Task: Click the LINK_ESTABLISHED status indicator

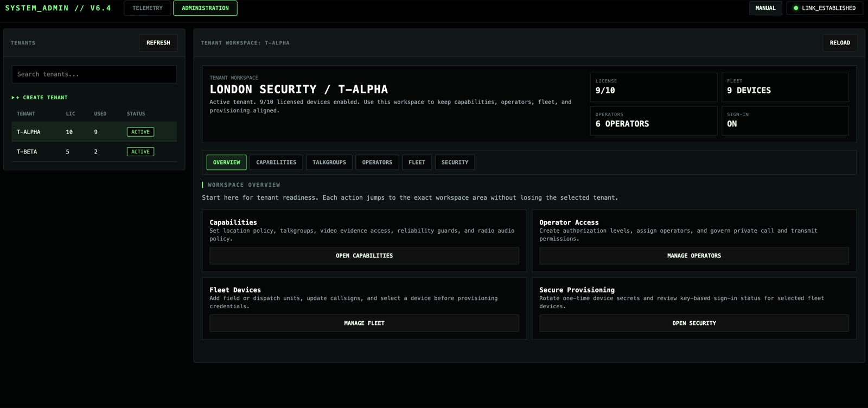Action: [x=825, y=8]
